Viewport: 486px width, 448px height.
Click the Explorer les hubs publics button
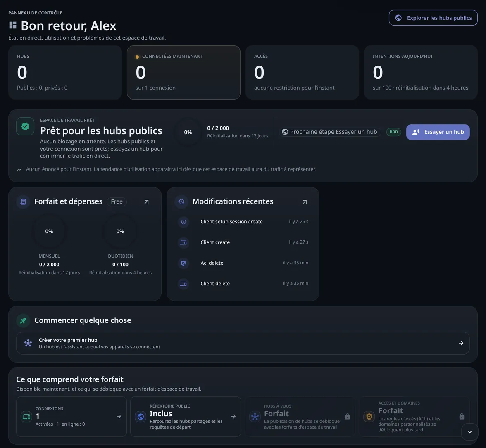coord(433,18)
